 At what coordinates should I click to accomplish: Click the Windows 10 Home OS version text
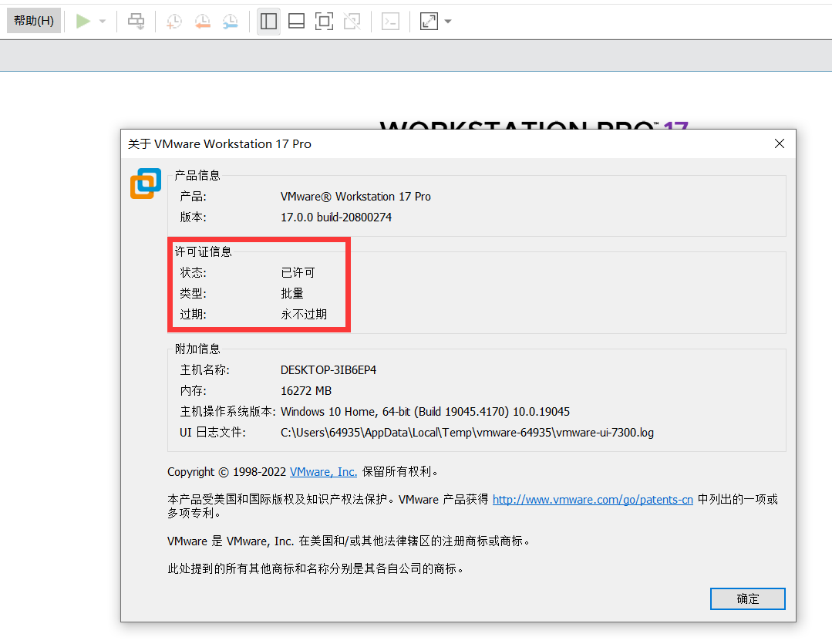(x=425, y=412)
